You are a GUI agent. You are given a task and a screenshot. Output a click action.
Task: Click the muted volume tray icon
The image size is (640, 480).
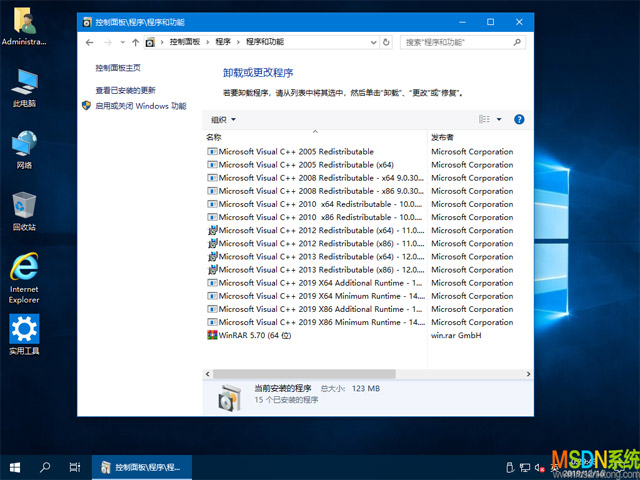click(x=540, y=468)
